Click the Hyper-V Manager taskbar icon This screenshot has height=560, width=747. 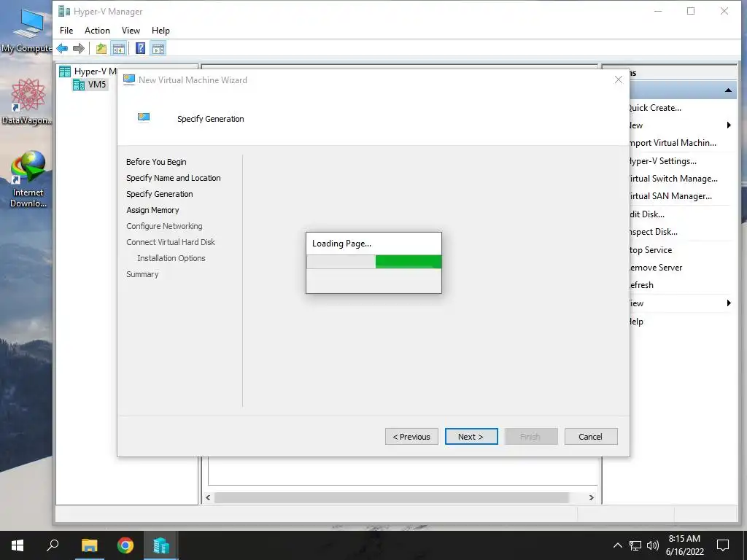pos(161,545)
